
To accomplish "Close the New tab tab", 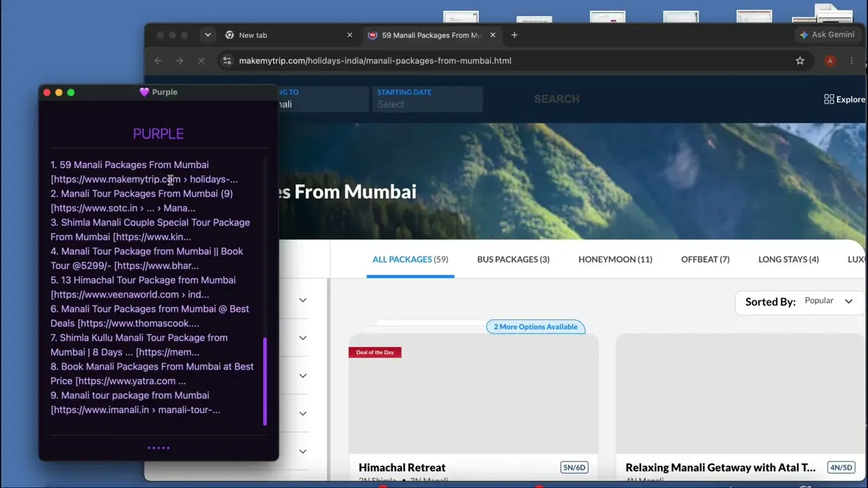I will (350, 35).
